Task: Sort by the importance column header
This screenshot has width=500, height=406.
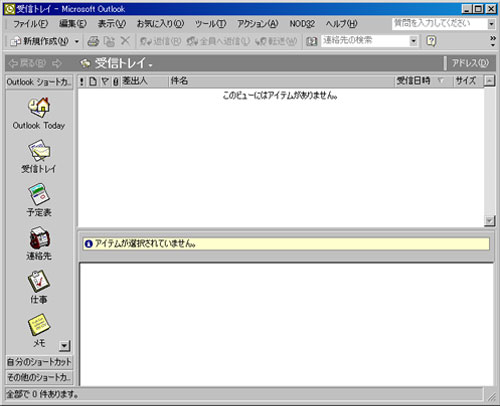Action: point(82,81)
